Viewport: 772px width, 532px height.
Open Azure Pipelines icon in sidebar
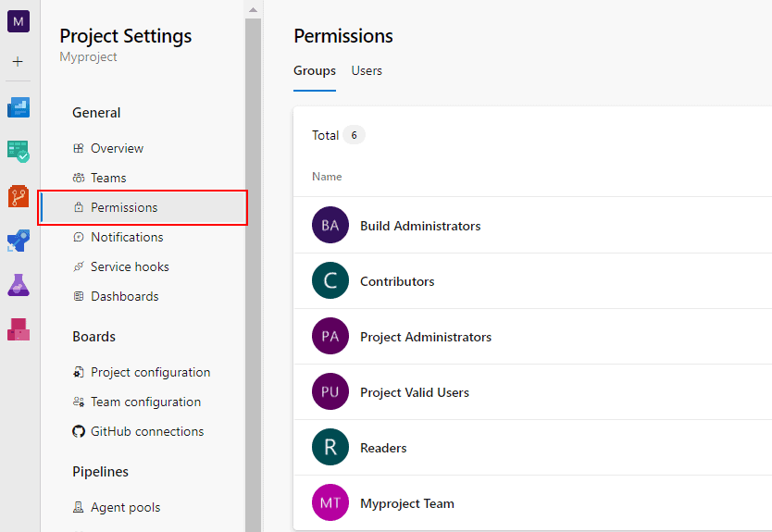pyautogui.click(x=19, y=241)
